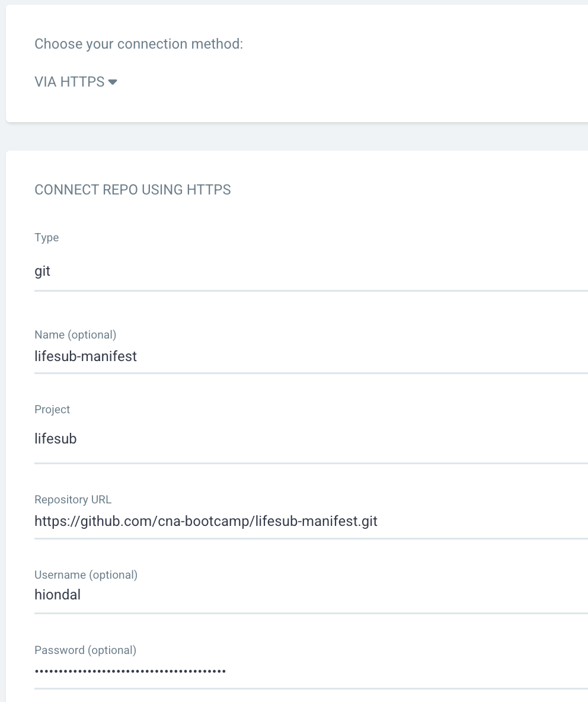Click the Type field label
This screenshot has width=588, height=702.
coord(47,237)
